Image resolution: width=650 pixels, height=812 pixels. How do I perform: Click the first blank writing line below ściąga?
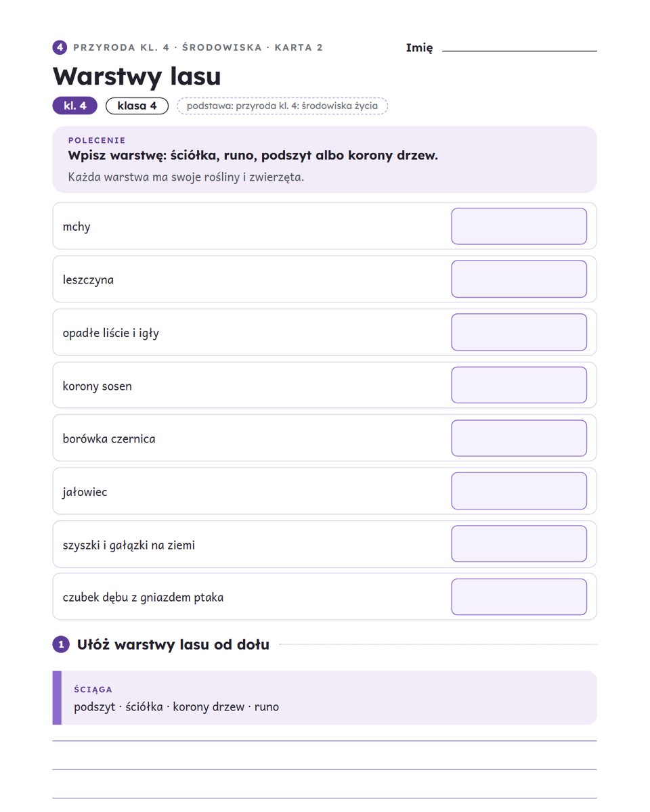[x=324, y=741]
